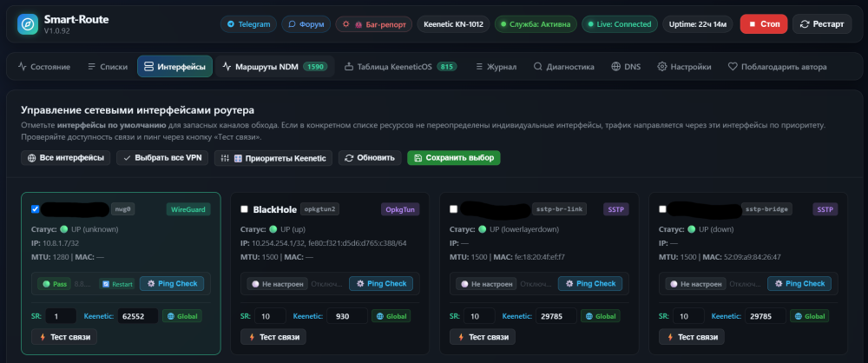Focus Keenetic field in sstp-bridge card
This screenshot has width=868, height=363.
coord(766,316)
